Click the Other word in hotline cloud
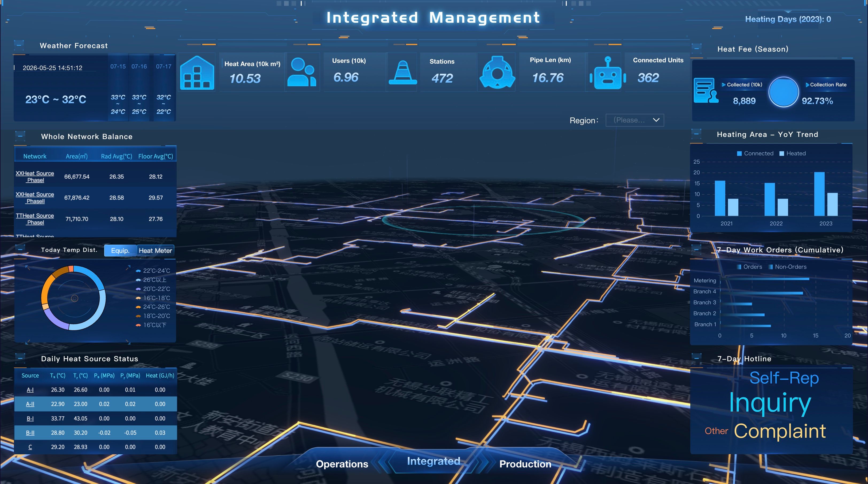 click(x=716, y=431)
